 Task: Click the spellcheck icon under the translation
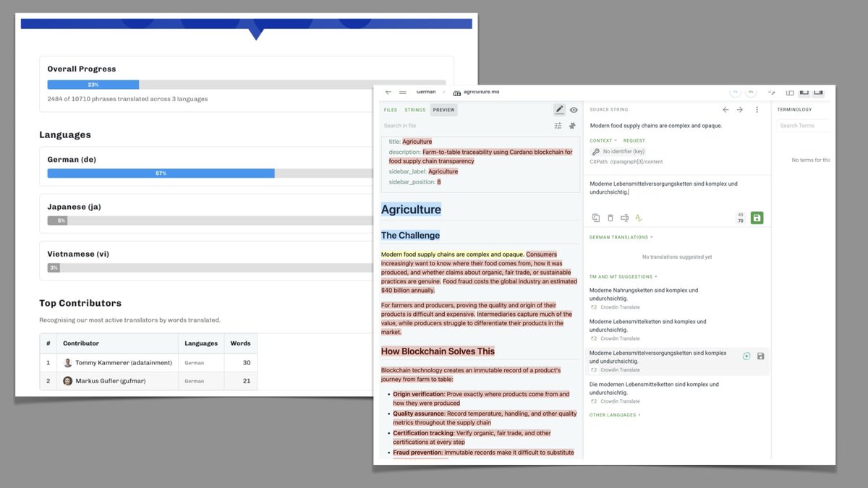(x=639, y=218)
